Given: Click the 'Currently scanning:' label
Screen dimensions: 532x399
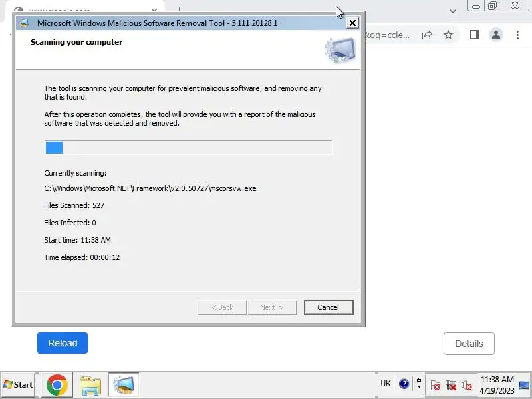Looking at the screenshot, I should point(75,173).
